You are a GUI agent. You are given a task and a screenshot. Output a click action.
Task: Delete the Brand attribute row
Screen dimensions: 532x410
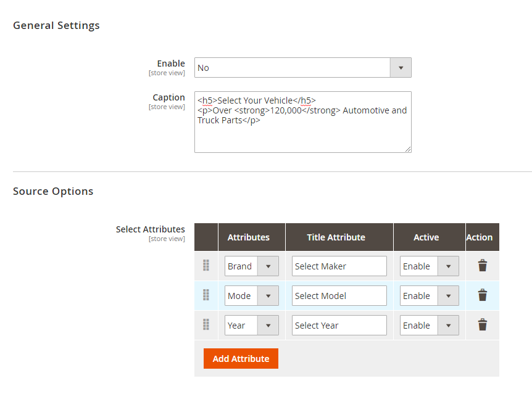click(x=482, y=266)
